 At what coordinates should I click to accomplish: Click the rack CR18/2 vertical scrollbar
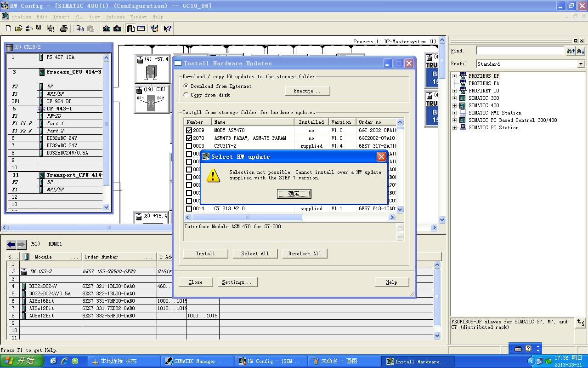click(107, 132)
